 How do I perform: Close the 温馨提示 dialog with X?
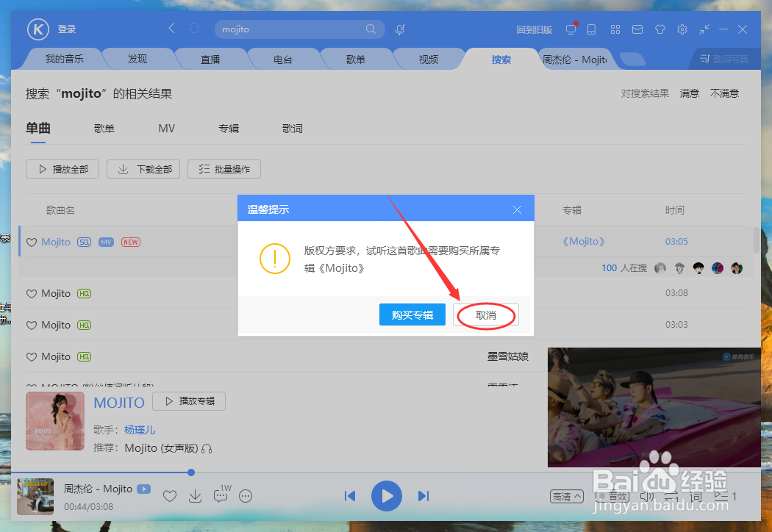(x=517, y=209)
